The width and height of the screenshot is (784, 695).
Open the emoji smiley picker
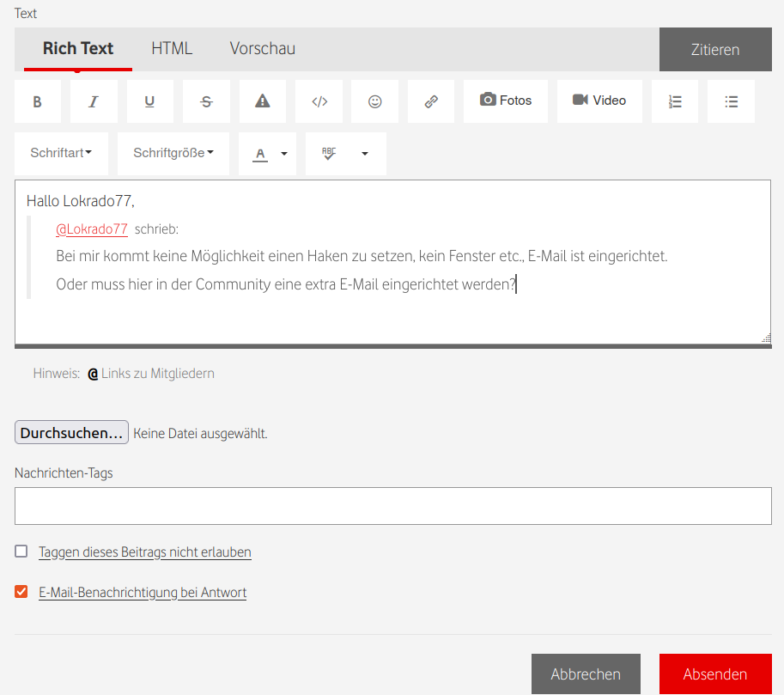375,101
